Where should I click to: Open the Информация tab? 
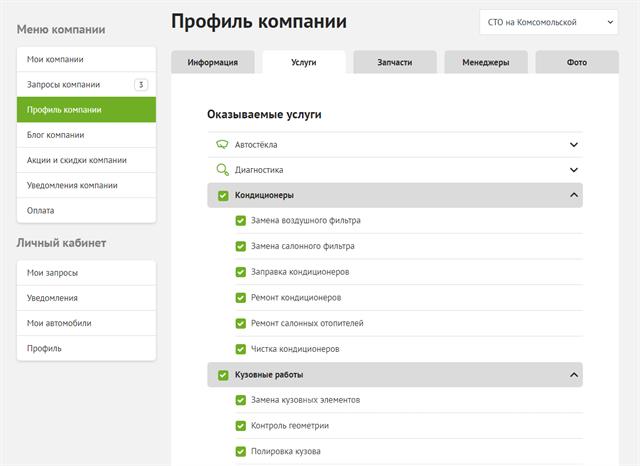click(x=213, y=62)
